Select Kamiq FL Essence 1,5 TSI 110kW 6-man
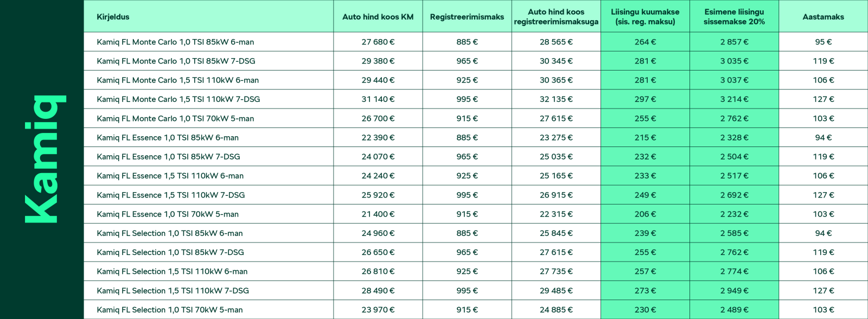The height and width of the screenshot is (319, 868). pos(170,176)
